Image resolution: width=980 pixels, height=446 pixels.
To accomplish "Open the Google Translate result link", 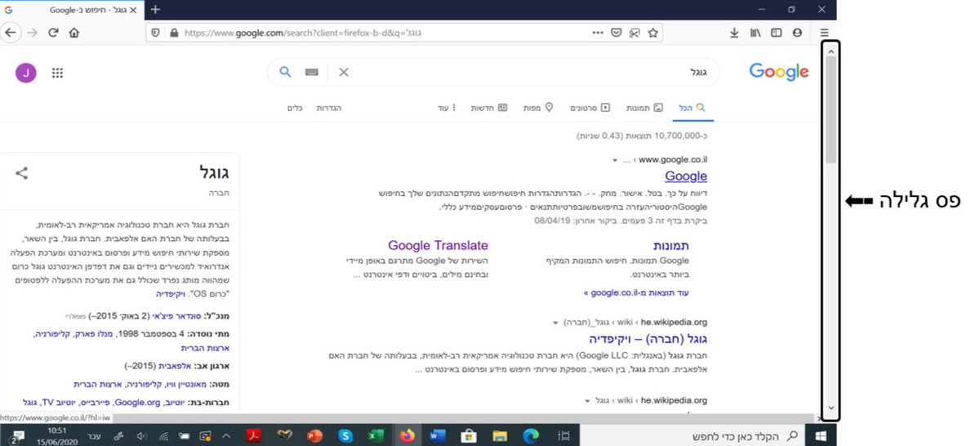I will tap(438, 245).
